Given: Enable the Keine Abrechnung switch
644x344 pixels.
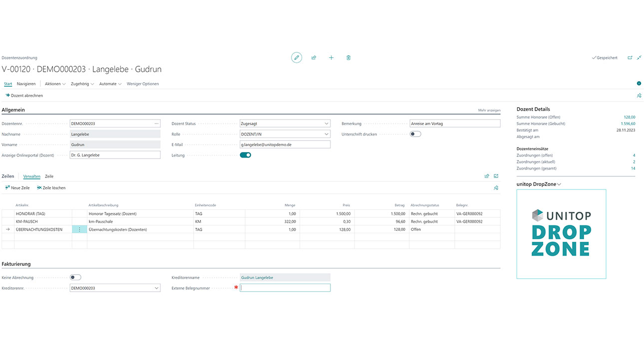Looking at the screenshot, I should pos(75,277).
